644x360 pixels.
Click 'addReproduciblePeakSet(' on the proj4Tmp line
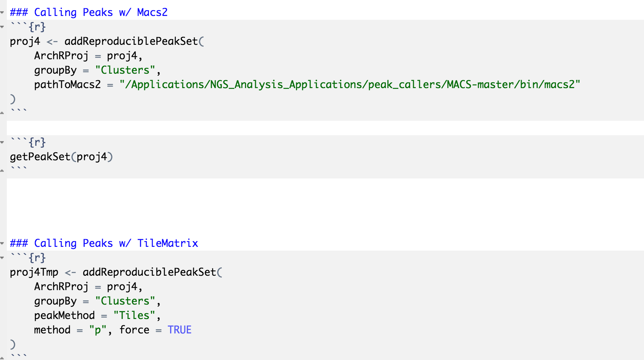click(153, 272)
